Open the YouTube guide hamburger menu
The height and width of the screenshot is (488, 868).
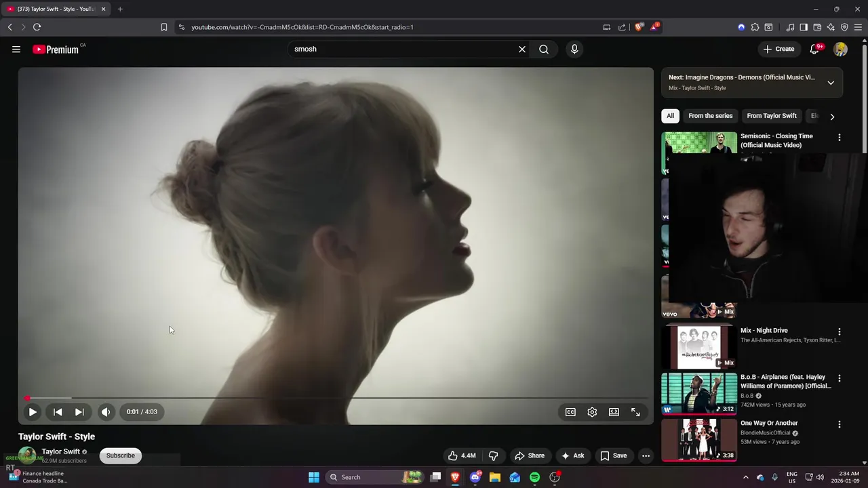16,49
